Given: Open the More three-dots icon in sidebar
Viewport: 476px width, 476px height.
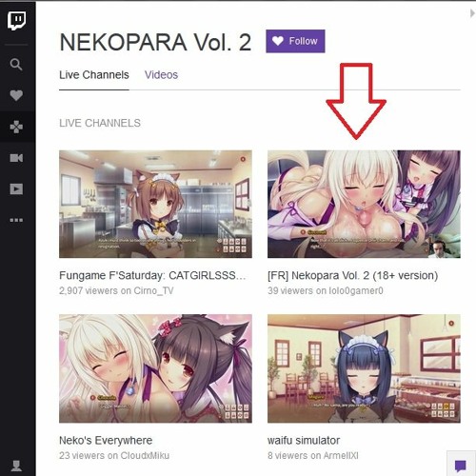Looking at the screenshot, I should pos(16,220).
